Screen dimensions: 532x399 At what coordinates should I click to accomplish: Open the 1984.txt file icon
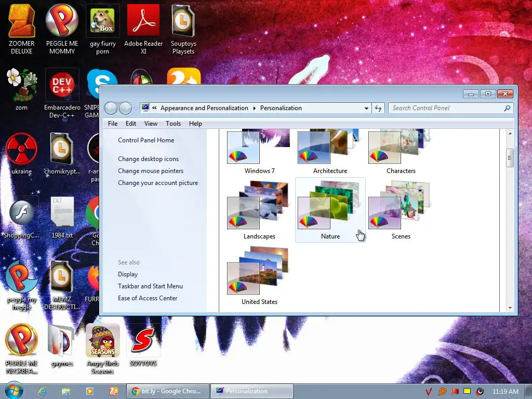click(x=62, y=217)
